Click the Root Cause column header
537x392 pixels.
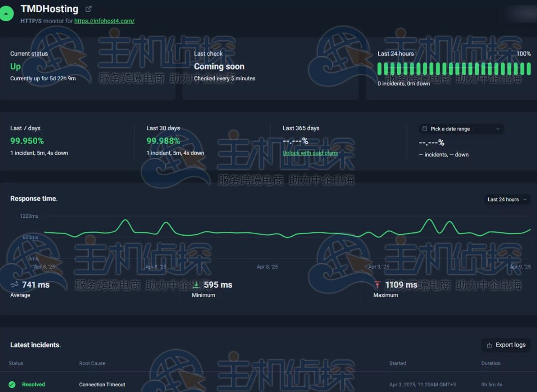pyautogui.click(x=92, y=363)
